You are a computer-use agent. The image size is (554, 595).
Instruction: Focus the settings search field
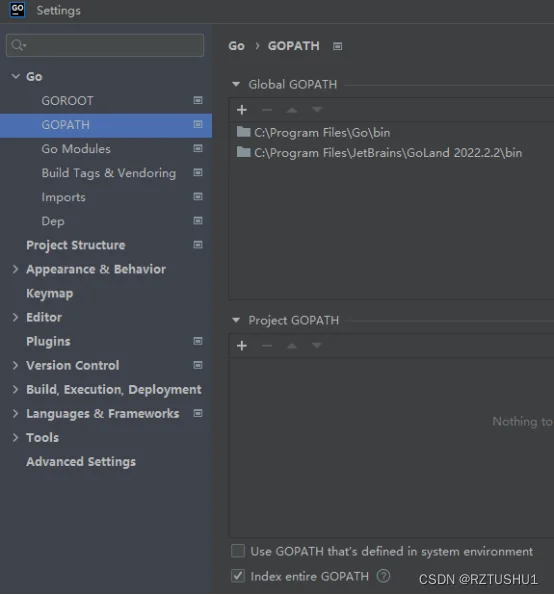pos(105,45)
